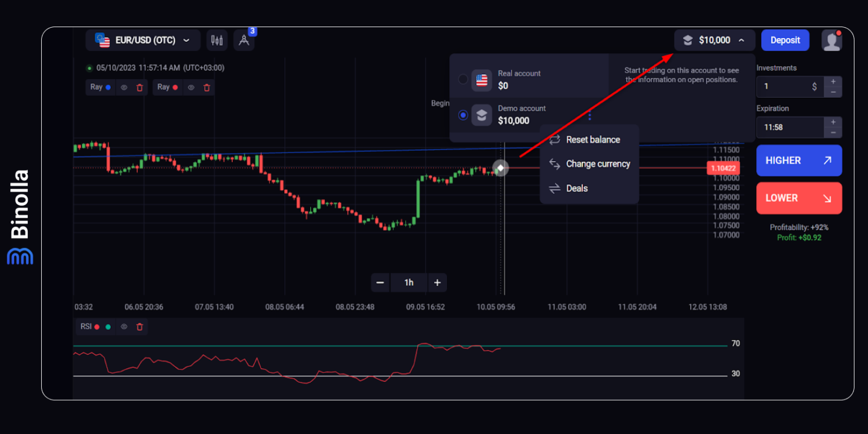The width and height of the screenshot is (868, 434).
Task: Hide the RSI indicator
Action: [124, 327]
